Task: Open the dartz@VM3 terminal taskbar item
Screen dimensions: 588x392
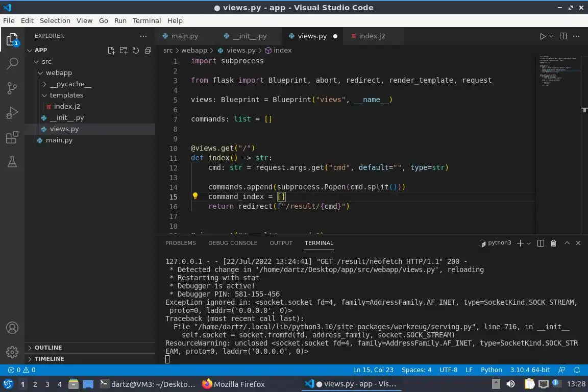Action: point(148,384)
